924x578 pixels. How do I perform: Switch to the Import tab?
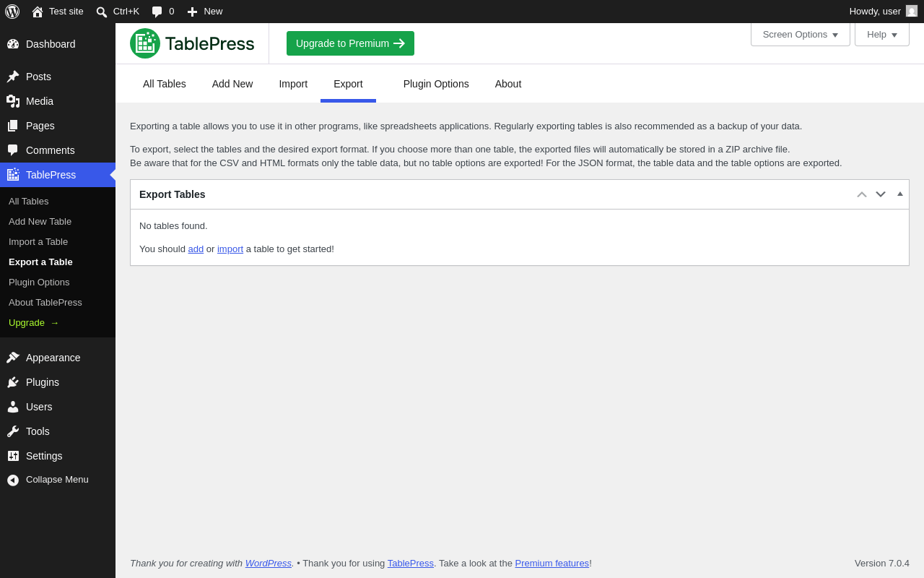click(x=293, y=84)
